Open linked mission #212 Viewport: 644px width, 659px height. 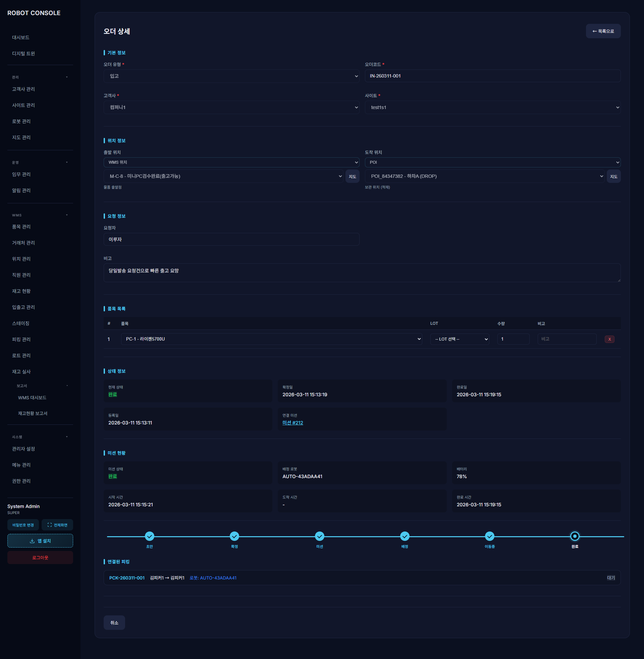click(292, 422)
